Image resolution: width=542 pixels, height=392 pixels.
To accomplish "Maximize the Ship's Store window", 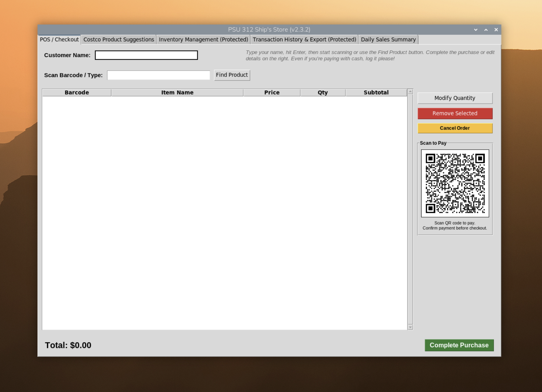I will pos(486,30).
